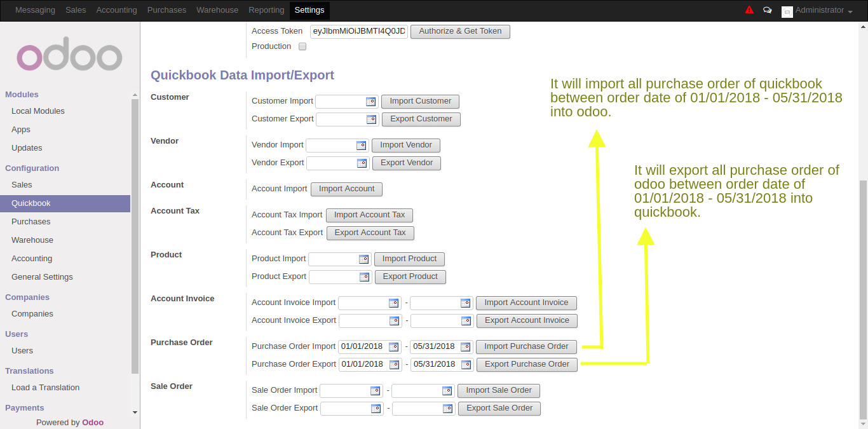Click the Export Vendor button

tap(407, 163)
